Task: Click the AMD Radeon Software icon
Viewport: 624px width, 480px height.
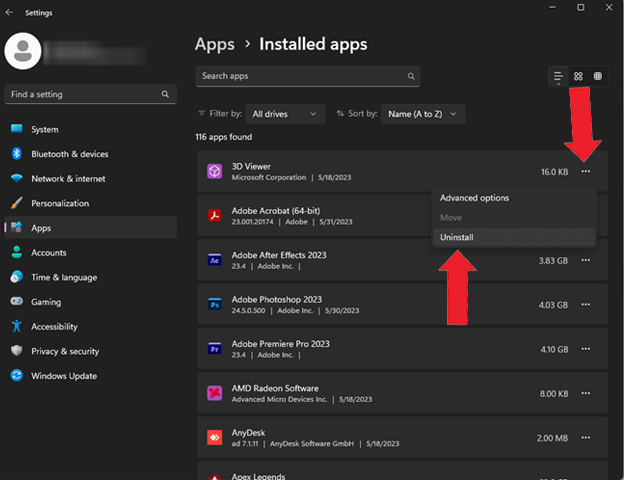Action: coord(214,394)
